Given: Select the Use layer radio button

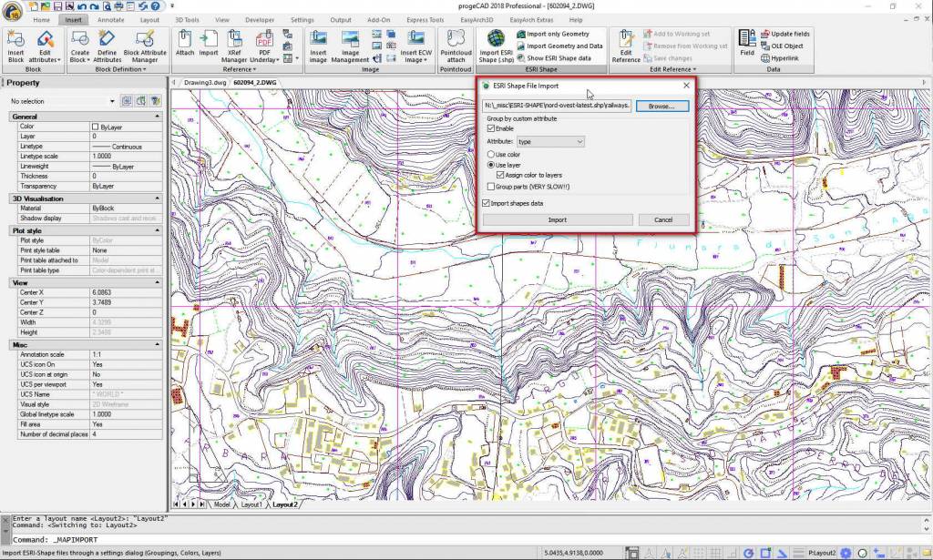Looking at the screenshot, I should (491, 165).
